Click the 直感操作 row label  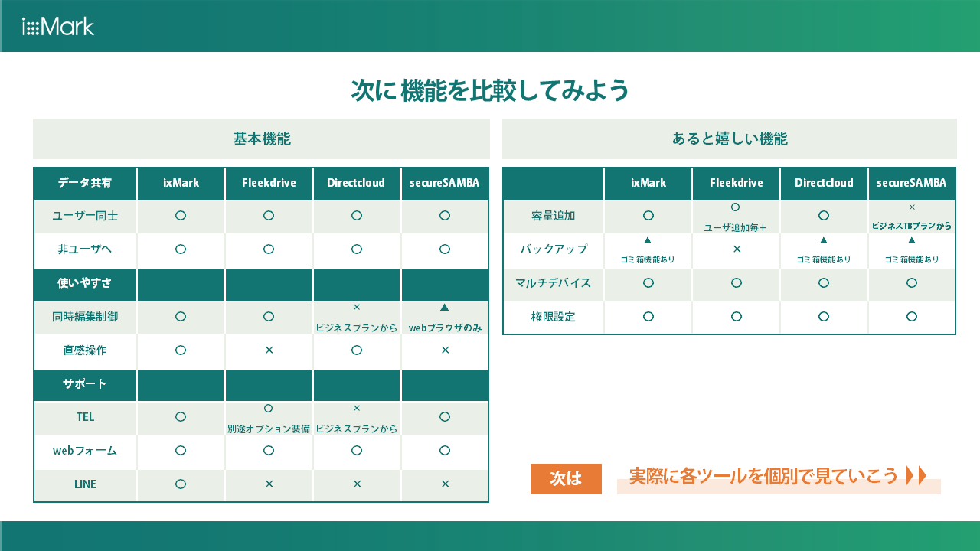[85, 350]
